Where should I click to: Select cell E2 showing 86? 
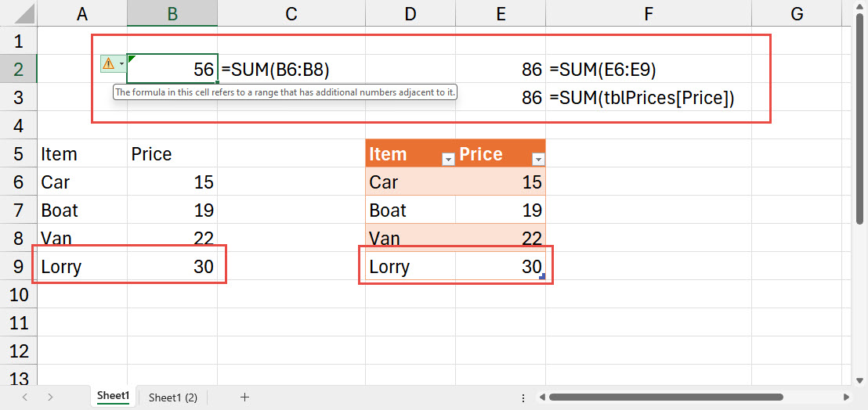pos(500,70)
